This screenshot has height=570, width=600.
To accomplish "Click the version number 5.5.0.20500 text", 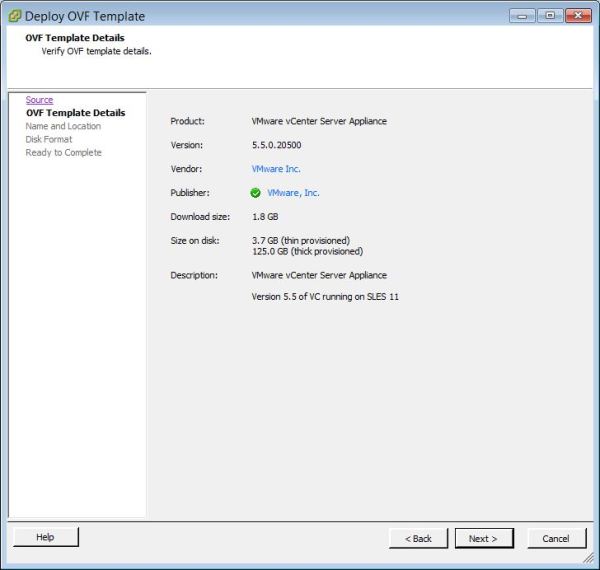I will click(x=279, y=145).
